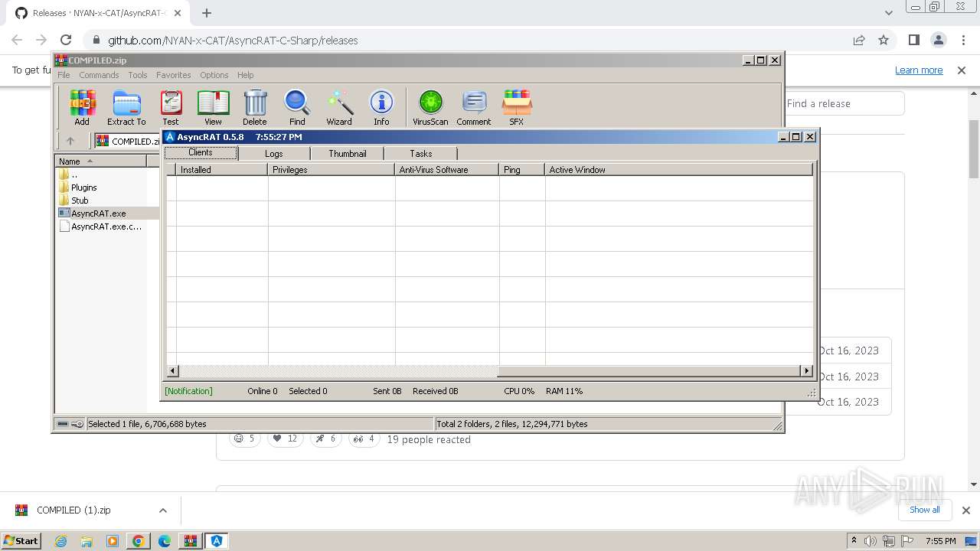The width and height of the screenshot is (980, 551).
Task: Sort WinRAR list by Name column
Action: [100, 161]
